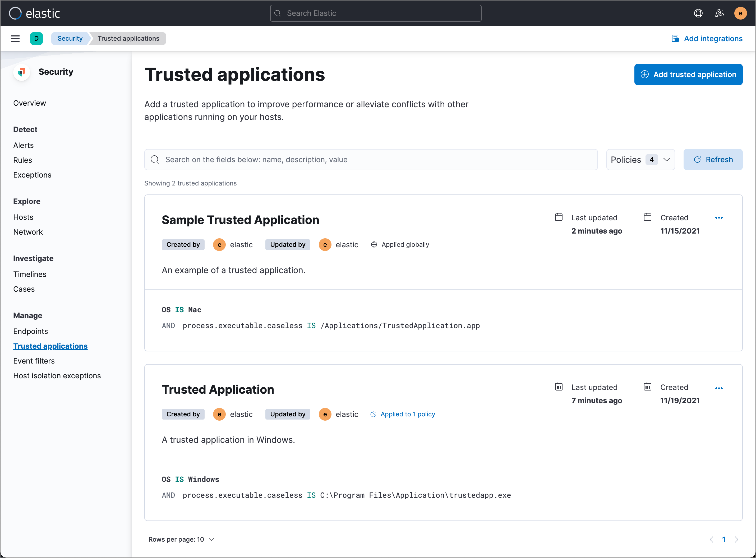Open actions menu for Trusted Application

point(719,388)
